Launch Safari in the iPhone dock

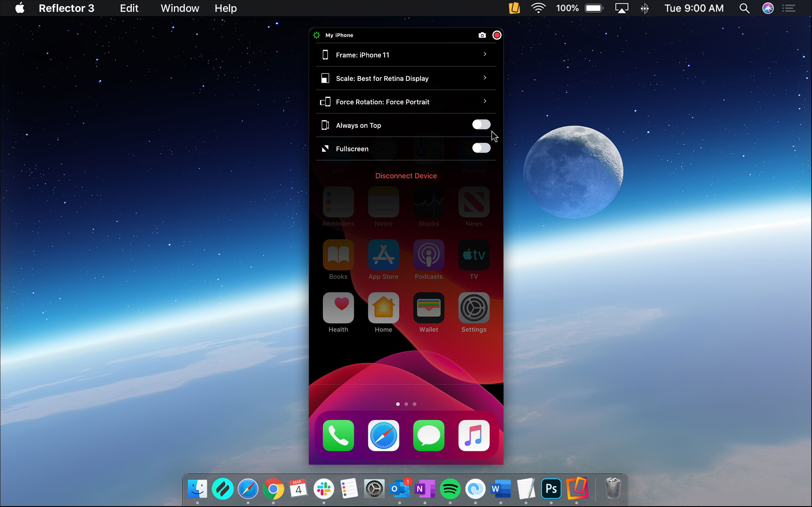click(383, 435)
